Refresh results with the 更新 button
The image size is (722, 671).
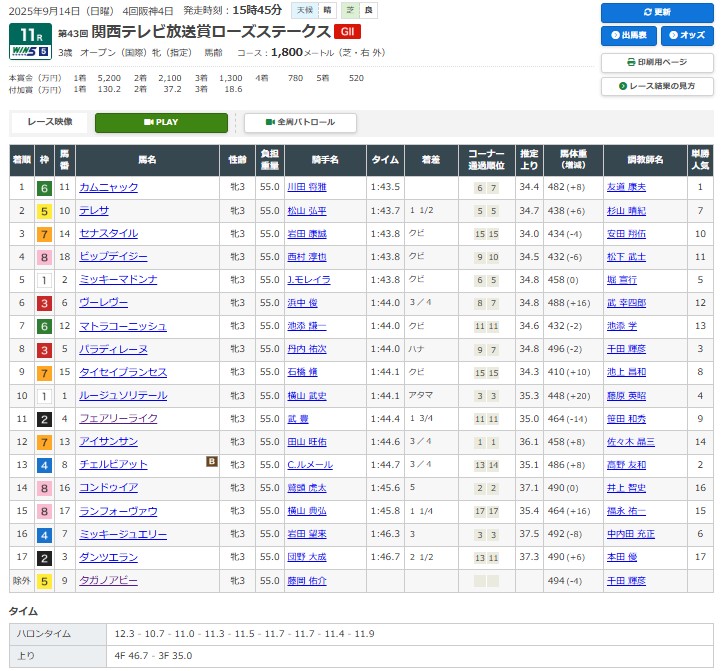(x=656, y=13)
